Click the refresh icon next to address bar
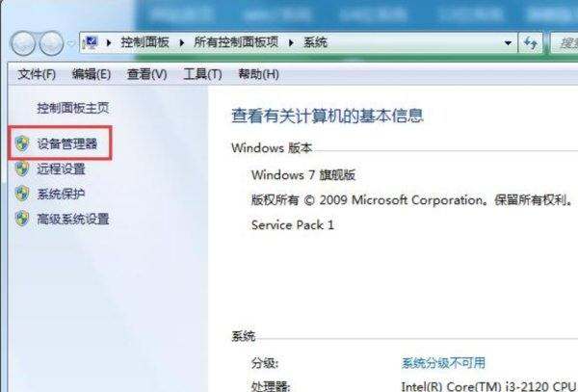The height and width of the screenshot is (392, 578). (531, 43)
